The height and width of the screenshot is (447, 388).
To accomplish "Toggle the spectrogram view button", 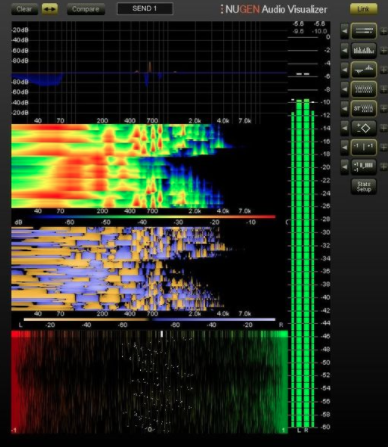I will click(x=364, y=89).
